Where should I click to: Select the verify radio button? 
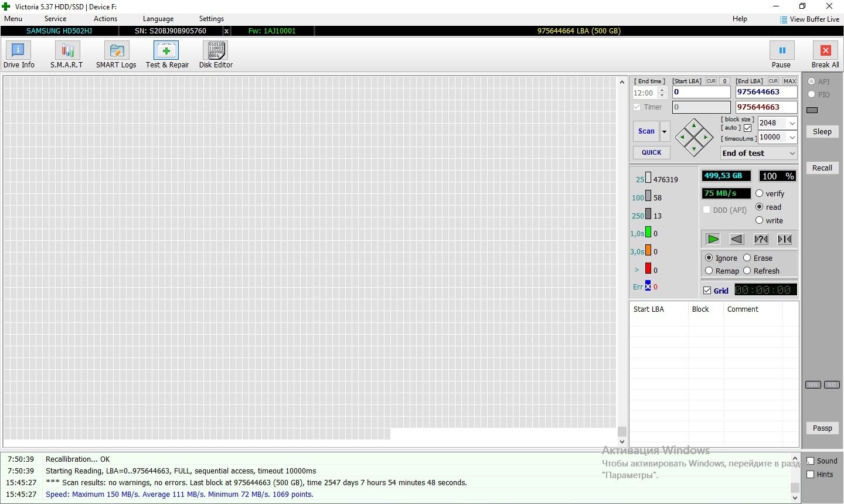(759, 193)
